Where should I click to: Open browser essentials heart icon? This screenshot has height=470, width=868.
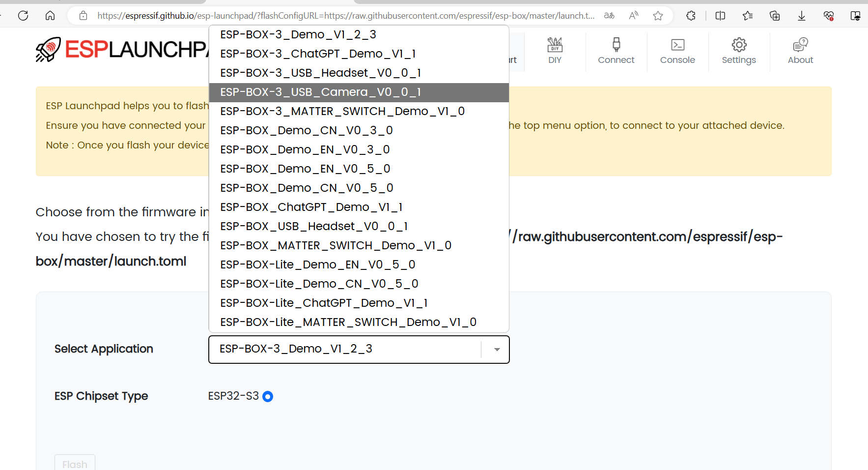[829, 16]
